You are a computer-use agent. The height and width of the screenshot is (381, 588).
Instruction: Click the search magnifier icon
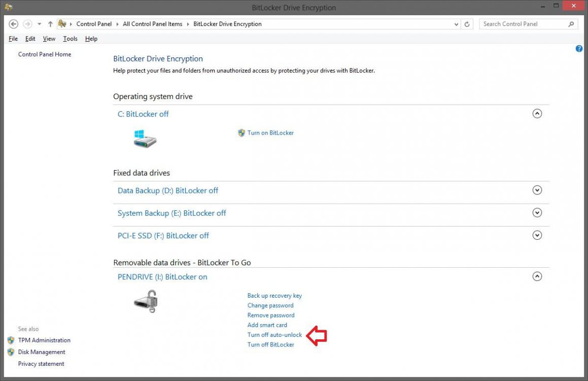pos(571,24)
